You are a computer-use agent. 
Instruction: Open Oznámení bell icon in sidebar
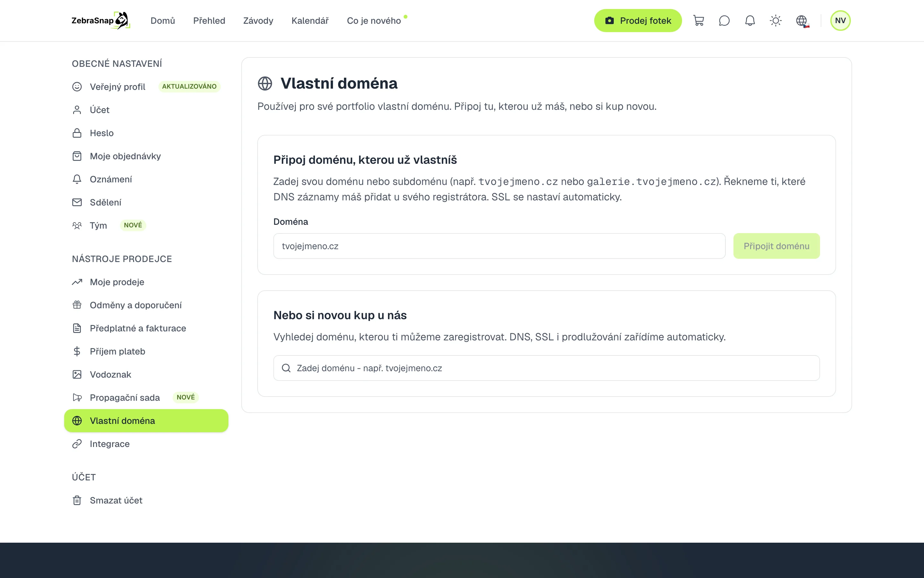click(x=77, y=179)
